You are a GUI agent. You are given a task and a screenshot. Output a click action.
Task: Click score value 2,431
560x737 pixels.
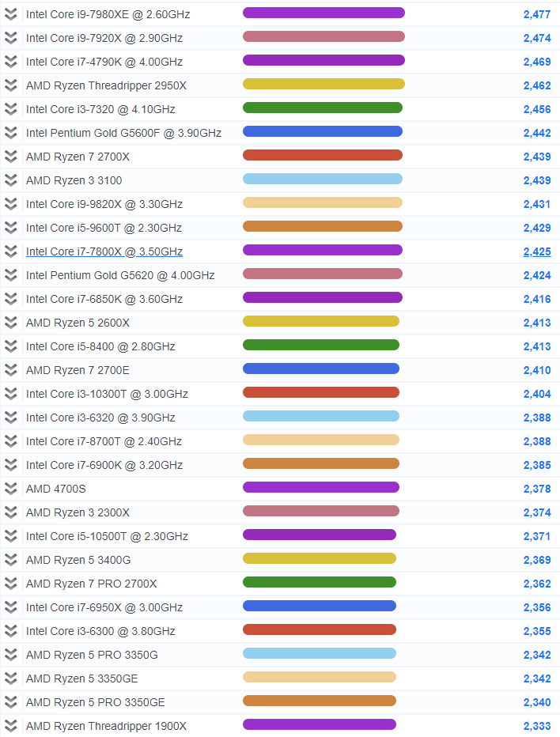537,205
